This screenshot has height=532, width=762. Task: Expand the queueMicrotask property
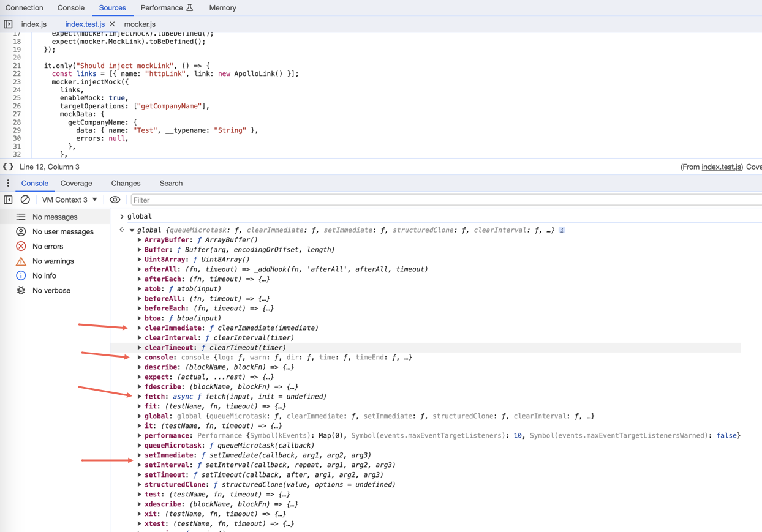point(140,446)
